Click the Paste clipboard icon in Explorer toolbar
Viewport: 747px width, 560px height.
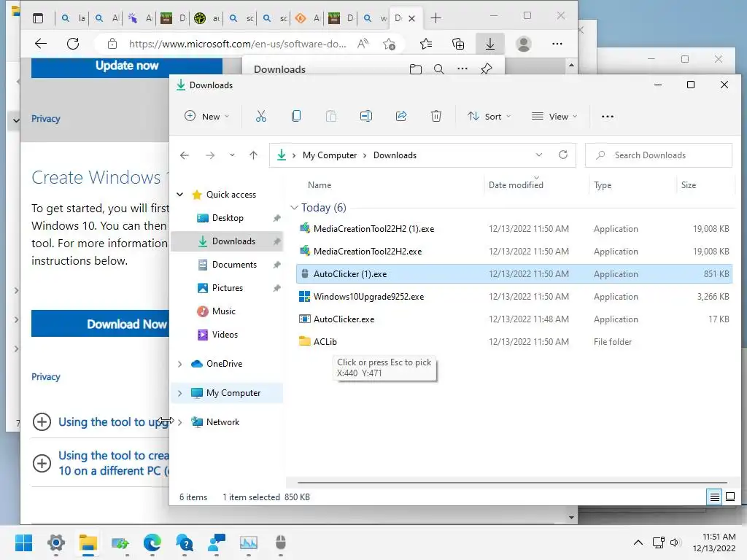(x=331, y=116)
